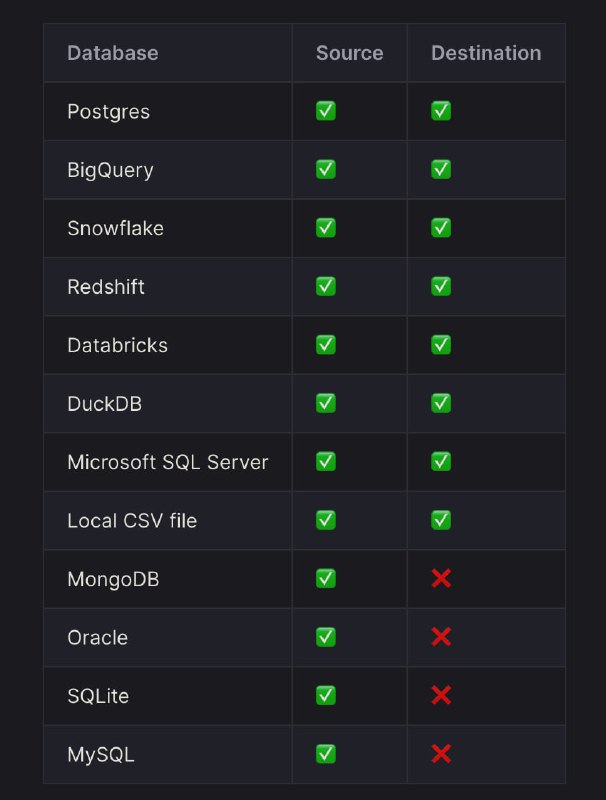Click the SQLite destination red cross
Screen dimensions: 606x800
coord(441,695)
